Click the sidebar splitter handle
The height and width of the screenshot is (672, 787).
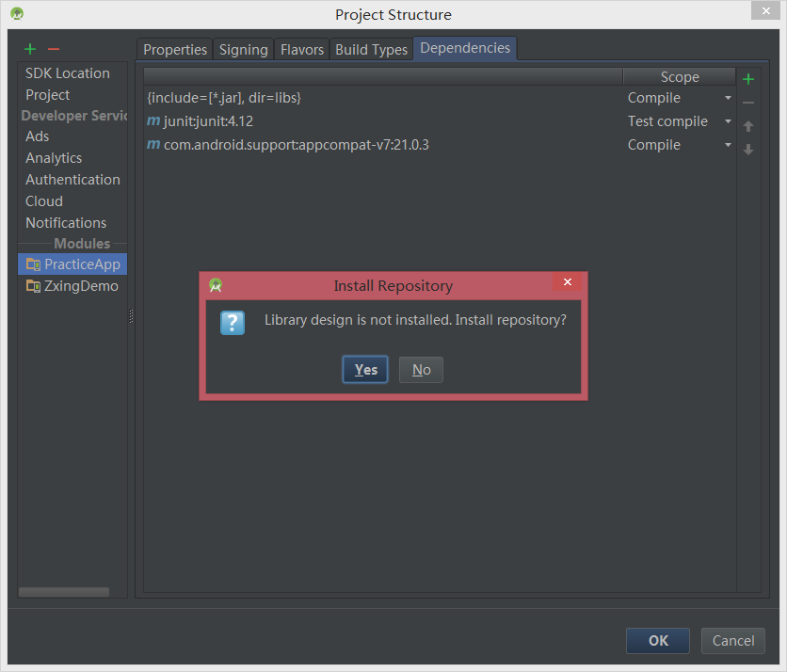coord(132,315)
